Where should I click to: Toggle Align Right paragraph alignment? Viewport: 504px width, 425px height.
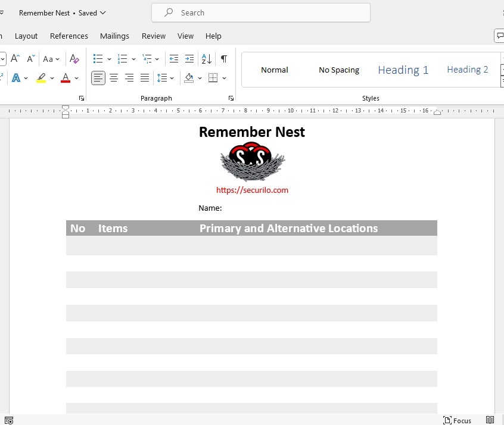point(129,78)
